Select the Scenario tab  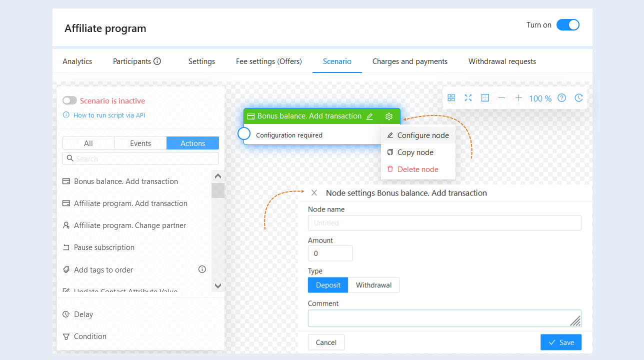tap(337, 61)
